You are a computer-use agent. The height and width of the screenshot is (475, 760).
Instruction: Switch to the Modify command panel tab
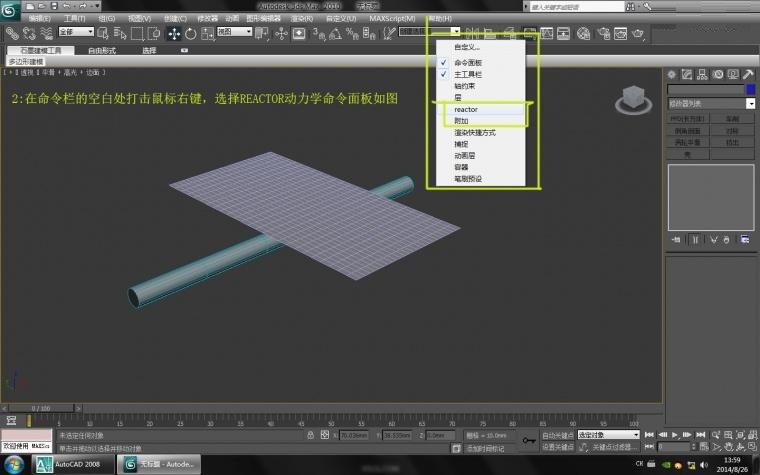687,74
